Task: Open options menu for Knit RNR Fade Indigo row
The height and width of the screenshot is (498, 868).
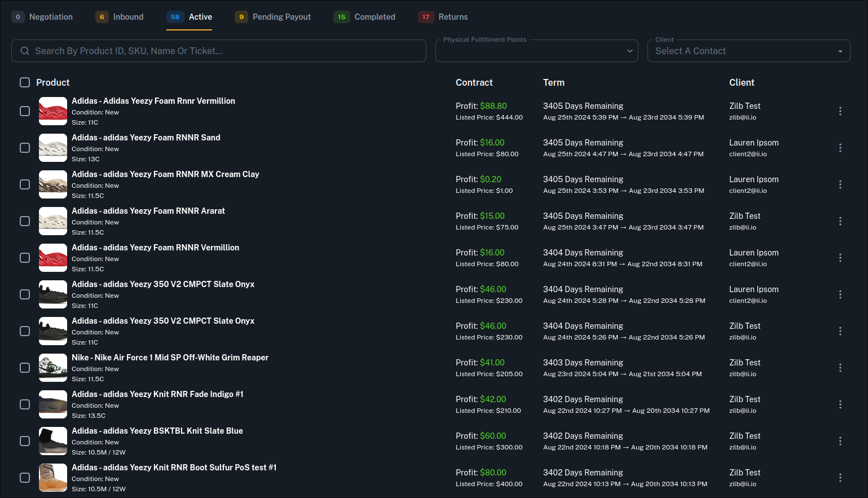Action: point(840,404)
